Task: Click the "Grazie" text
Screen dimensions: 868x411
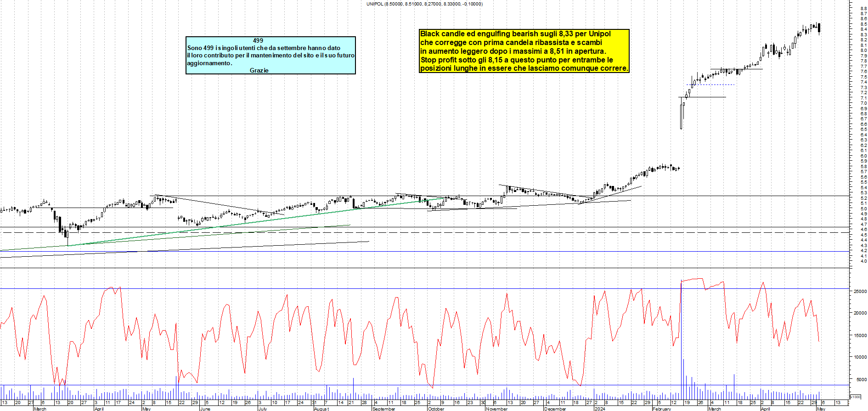Action: 259,70
